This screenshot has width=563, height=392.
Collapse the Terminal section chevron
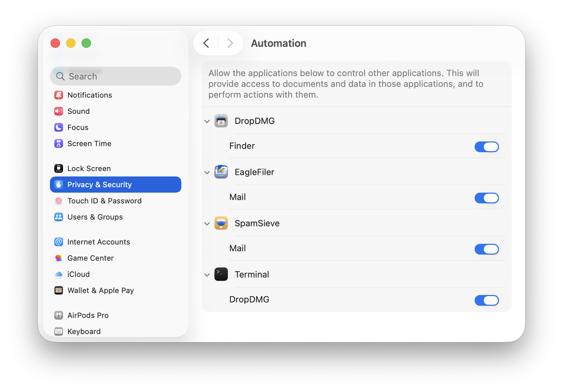point(207,274)
